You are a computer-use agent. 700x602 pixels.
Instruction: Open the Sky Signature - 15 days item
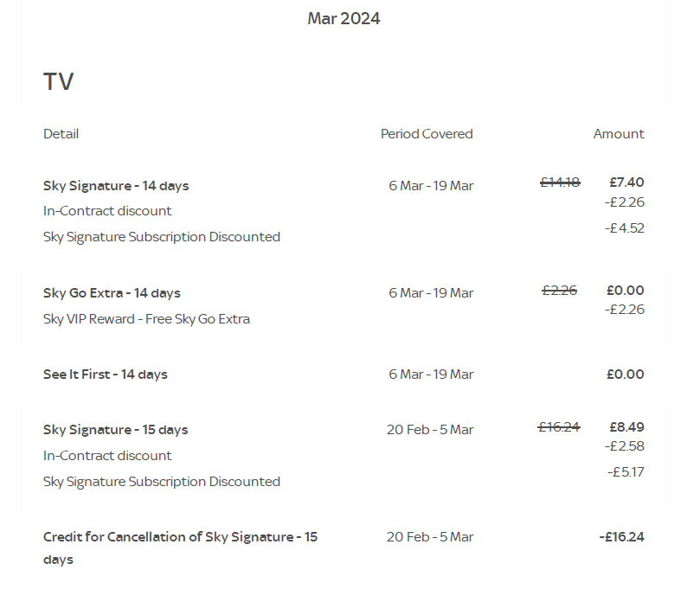tap(116, 430)
